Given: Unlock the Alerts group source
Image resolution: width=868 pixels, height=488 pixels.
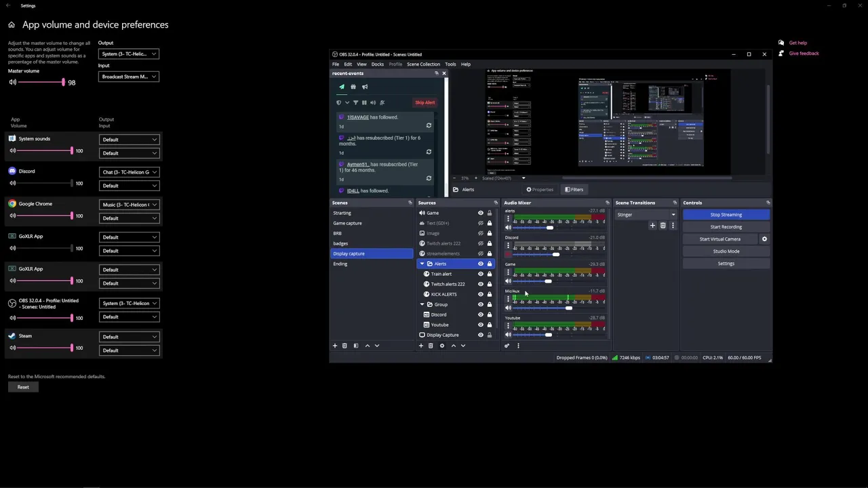Looking at the screenshot, I should pyautogui.click(x=490, y=264).
